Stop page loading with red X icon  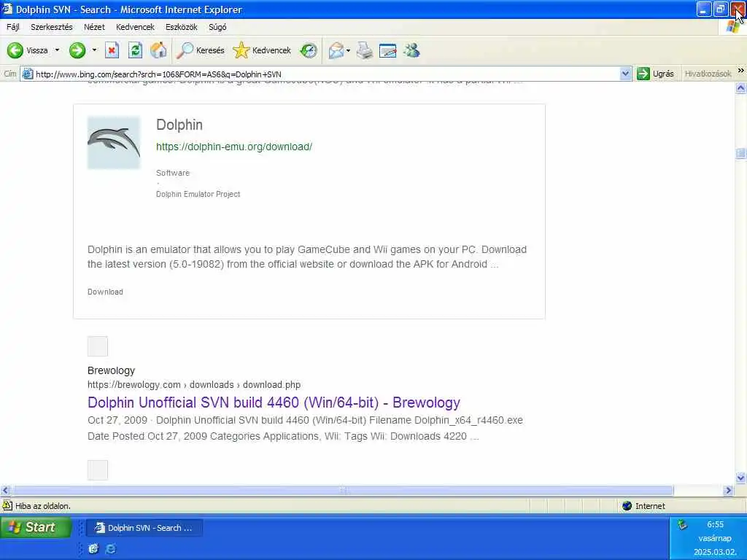click(112, 50)
